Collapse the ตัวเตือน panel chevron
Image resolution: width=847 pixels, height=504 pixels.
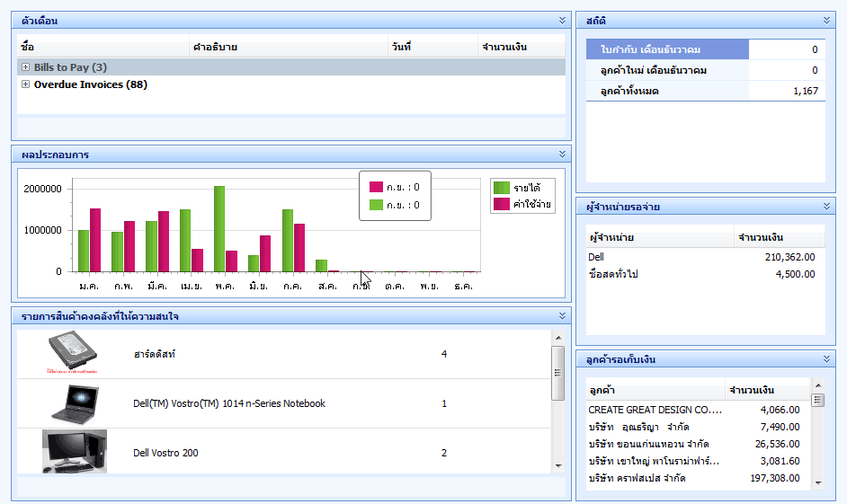click(x=563, y=20)
